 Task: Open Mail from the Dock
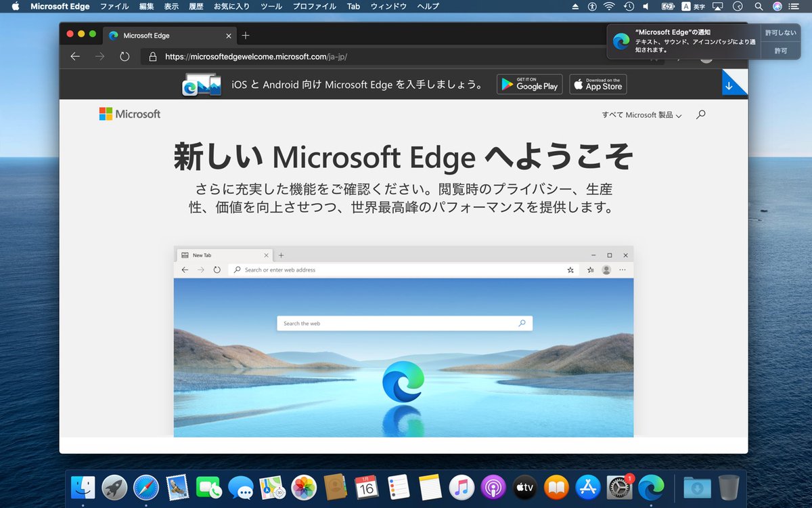click(x=177, y=486)
